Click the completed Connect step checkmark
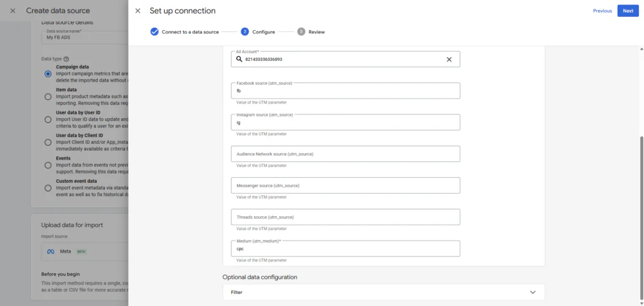Viewport: 644px width, 306px height. 154,31
